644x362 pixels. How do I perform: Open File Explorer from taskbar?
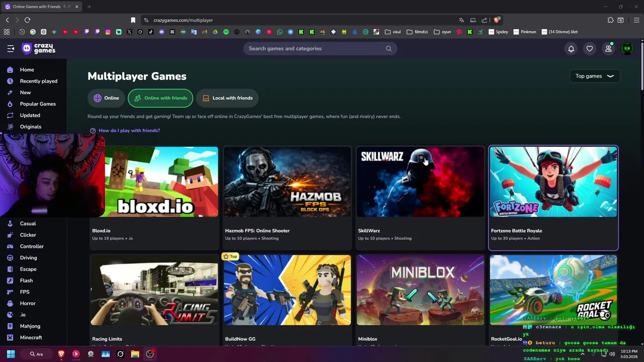[135, 354]
